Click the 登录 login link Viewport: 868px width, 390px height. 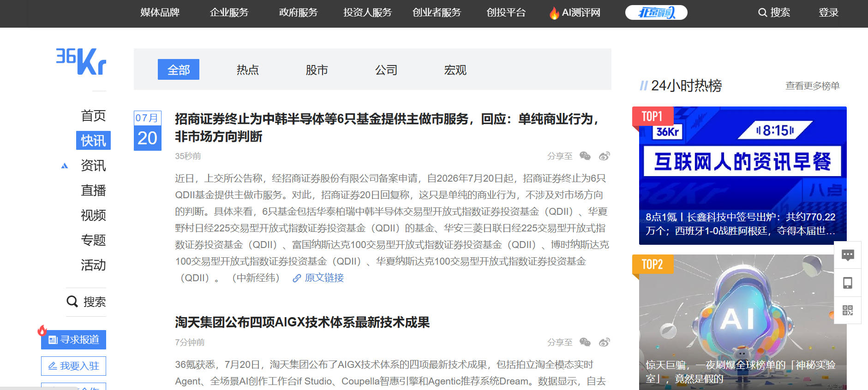pyautogui.click(x=829, y=12)
